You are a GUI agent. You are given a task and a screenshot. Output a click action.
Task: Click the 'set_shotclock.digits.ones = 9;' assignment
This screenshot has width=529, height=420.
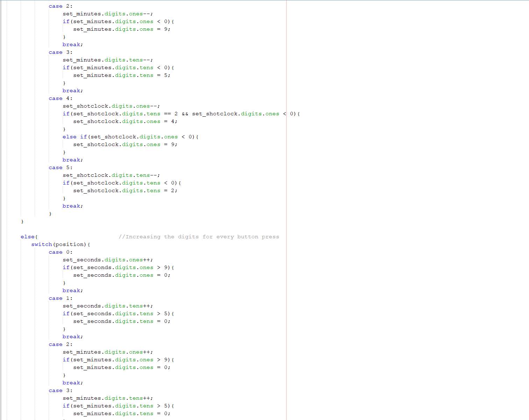coord(125,145)
